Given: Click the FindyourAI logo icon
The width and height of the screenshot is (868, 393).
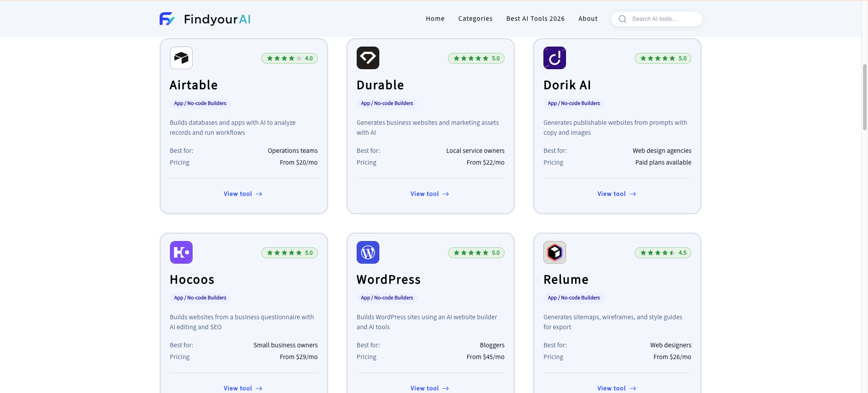Looking at the screenshot, I should [x=167, y=19].
